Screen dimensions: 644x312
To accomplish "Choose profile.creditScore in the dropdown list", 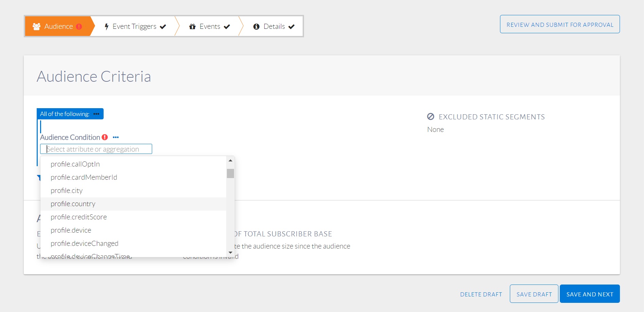I will pos(79,217).
